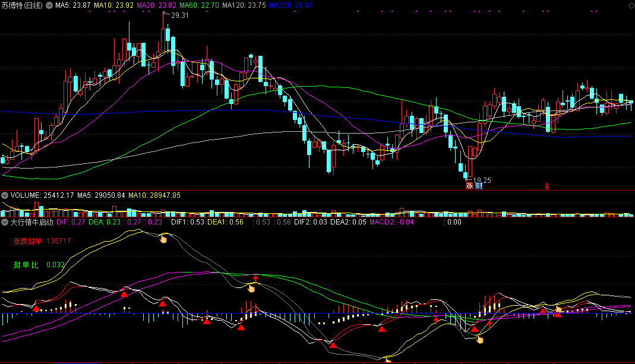Image resolution: width=635 pixels, height=364 pixels.
Task: Click the blue 财 marker icon
Action: (x=479, y=186)
